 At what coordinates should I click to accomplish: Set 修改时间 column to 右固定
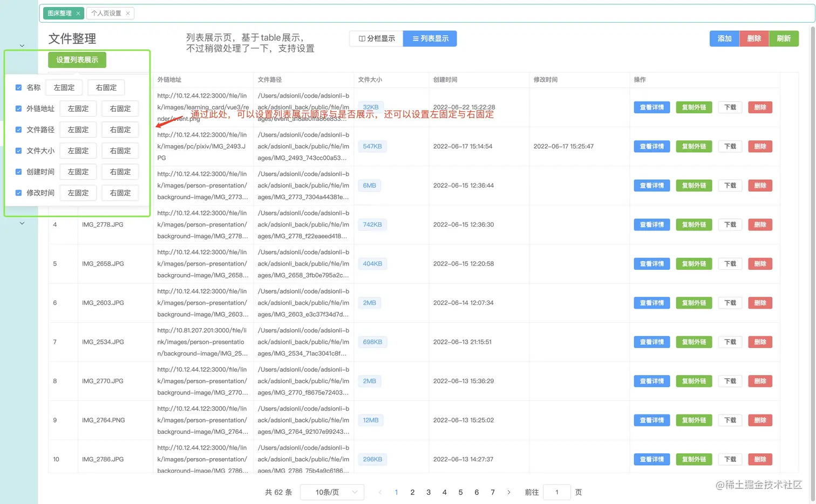pyautogui.click(x=120, y=193)
